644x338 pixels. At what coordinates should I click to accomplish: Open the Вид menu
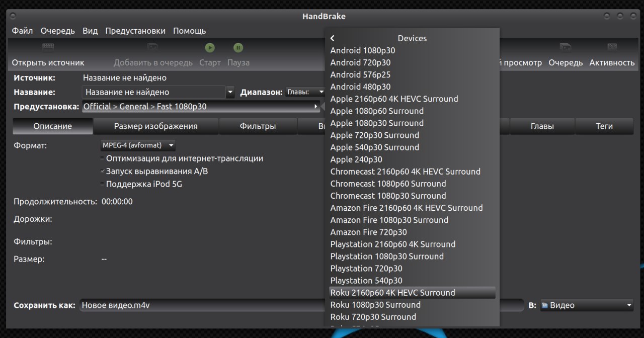pos(90,31)
